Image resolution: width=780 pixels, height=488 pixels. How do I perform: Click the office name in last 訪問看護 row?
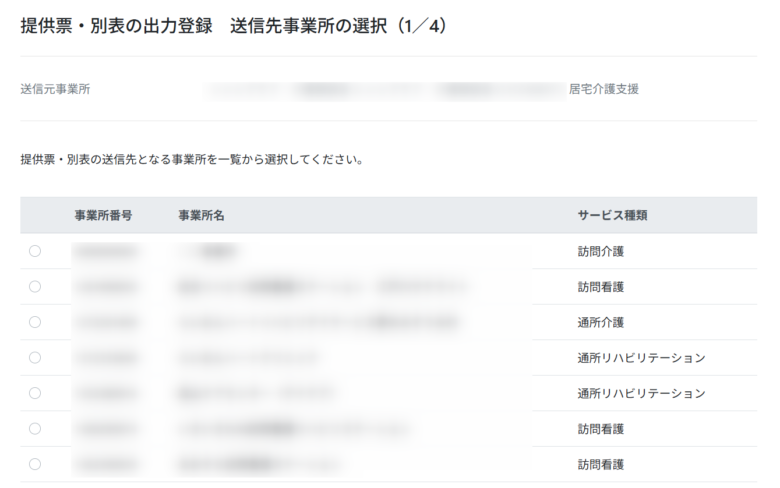point(260,464)
